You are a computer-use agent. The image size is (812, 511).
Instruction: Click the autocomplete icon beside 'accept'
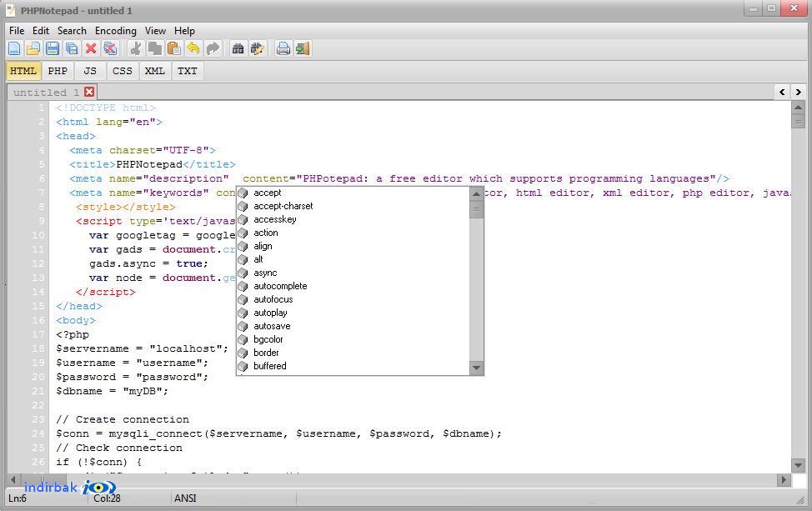[243, 193]
